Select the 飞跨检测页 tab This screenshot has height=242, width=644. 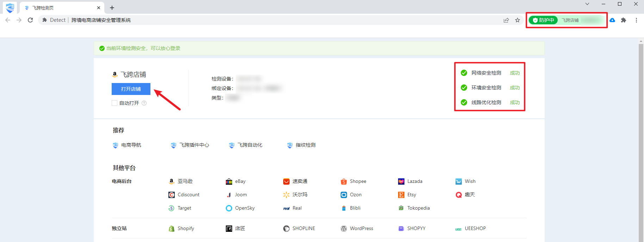[60, 8]
